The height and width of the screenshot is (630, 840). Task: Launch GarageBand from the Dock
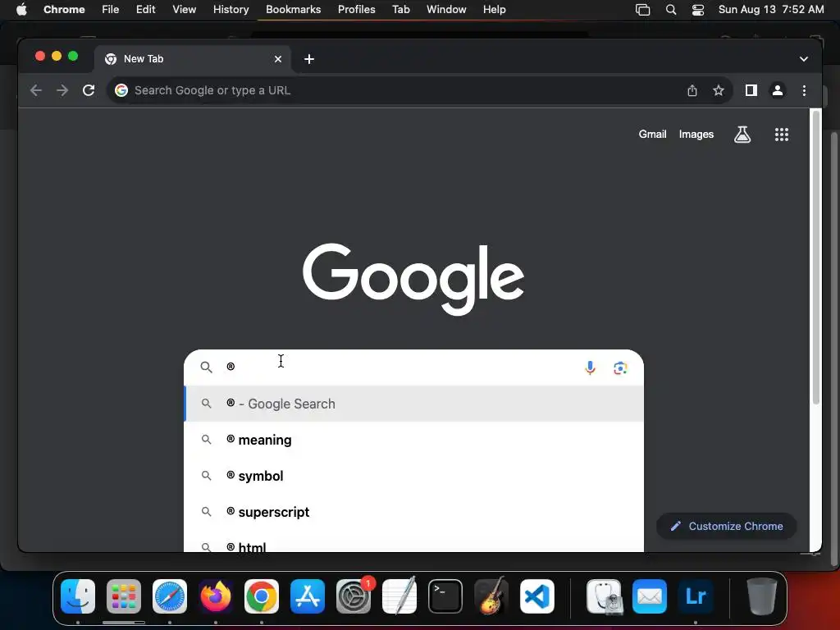click(x=491, y=596)
